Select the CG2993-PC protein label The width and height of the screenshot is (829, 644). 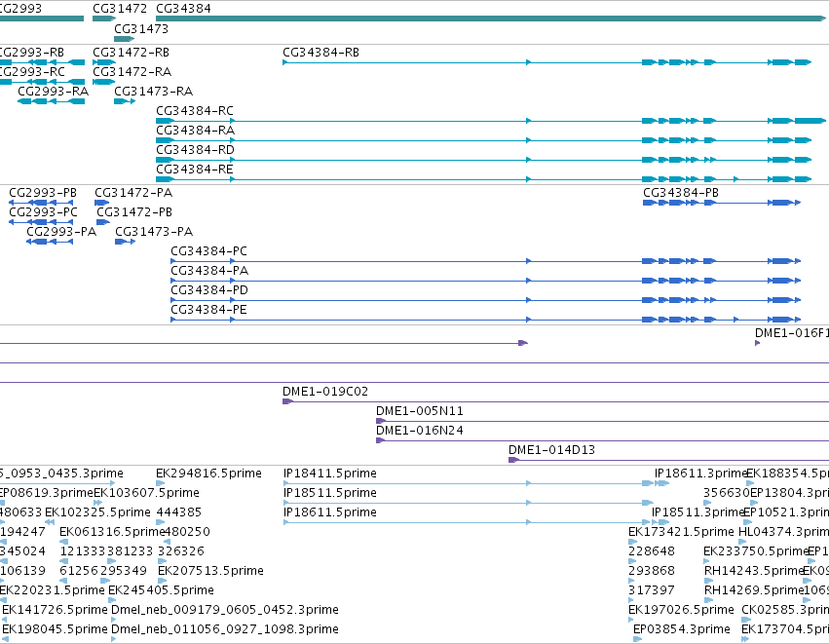44,212
